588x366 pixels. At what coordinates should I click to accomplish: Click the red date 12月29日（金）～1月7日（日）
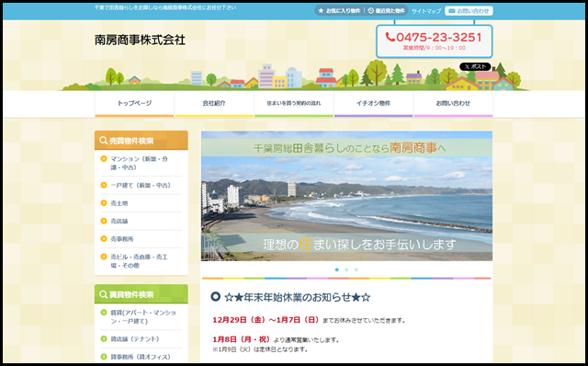click(266, 320)
